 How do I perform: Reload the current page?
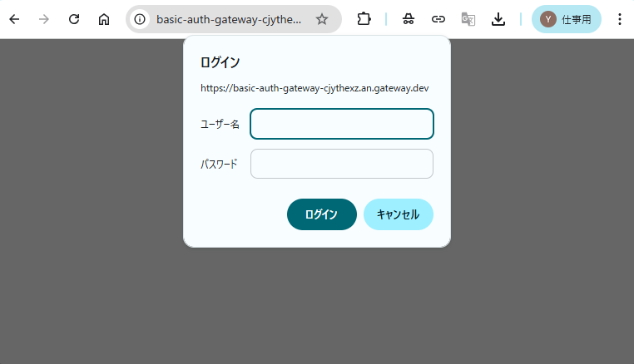74,19
